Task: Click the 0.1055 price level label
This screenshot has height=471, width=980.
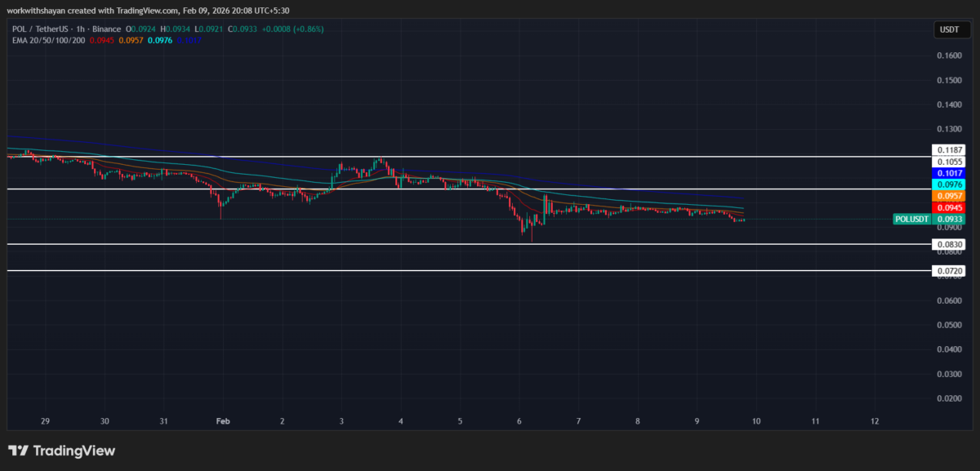Action: [x=950, y=161]
